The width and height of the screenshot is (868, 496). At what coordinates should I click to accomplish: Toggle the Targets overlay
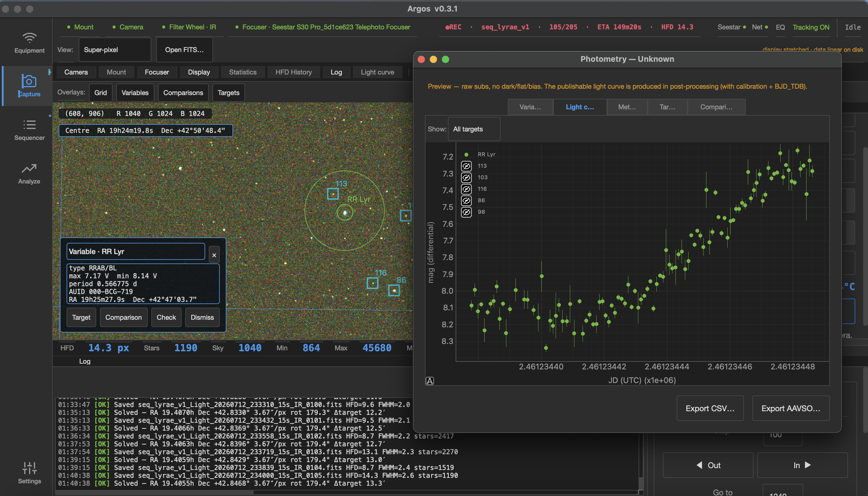click(229, 93)
